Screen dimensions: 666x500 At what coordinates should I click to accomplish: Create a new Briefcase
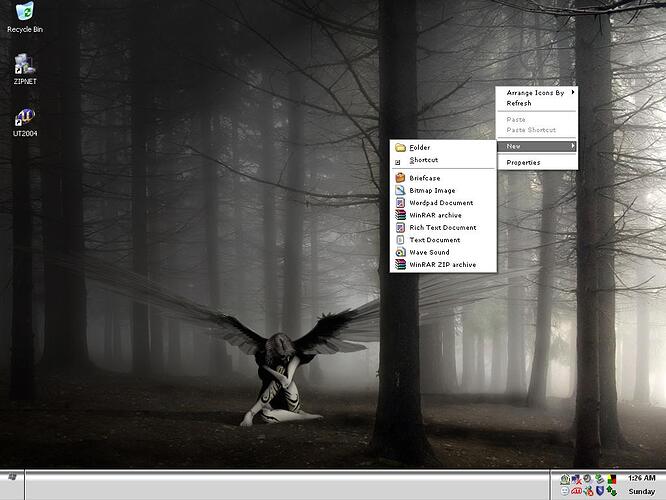(424, 178)
